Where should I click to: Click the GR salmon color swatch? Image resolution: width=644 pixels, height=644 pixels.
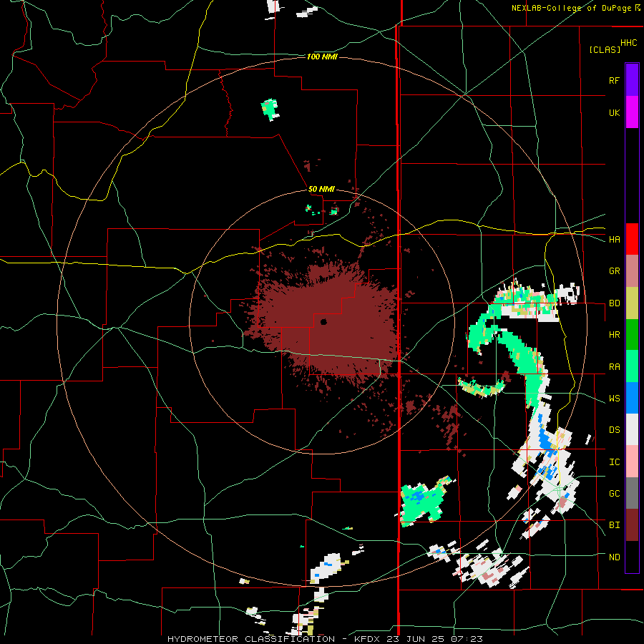(632, 271)
